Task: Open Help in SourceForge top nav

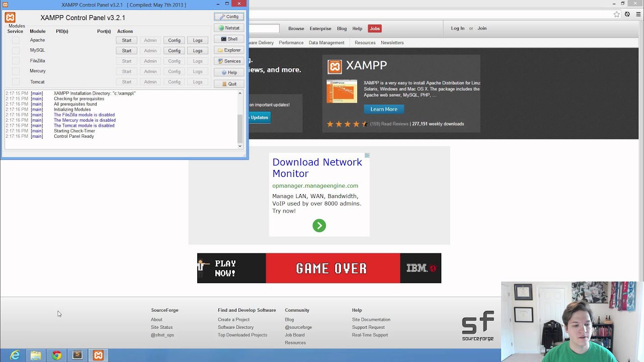Action: [357, 29]
